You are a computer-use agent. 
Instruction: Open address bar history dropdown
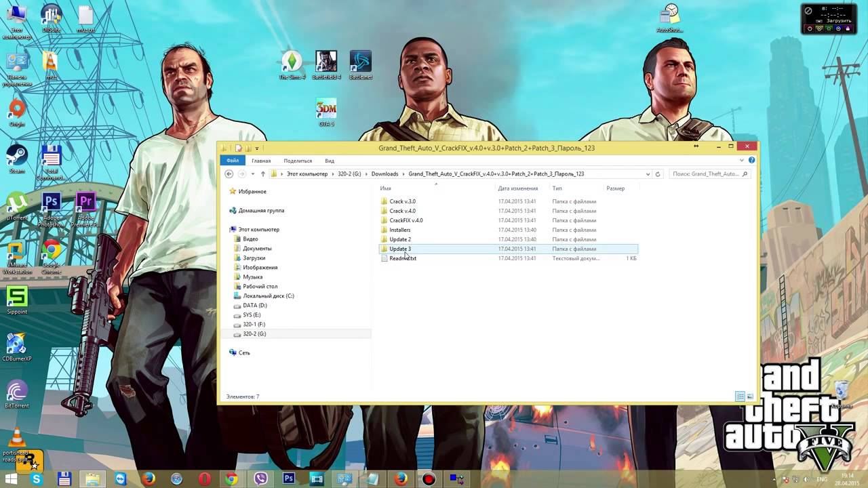coord(648,174)
